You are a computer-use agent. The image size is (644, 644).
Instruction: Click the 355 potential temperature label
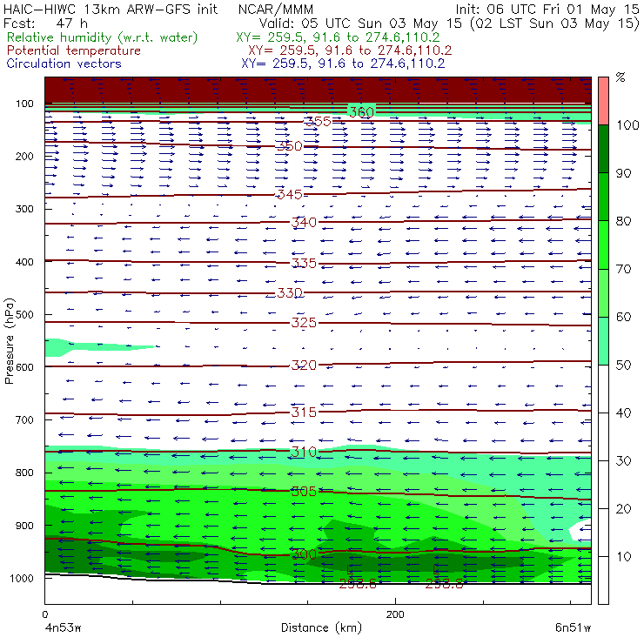318,121
